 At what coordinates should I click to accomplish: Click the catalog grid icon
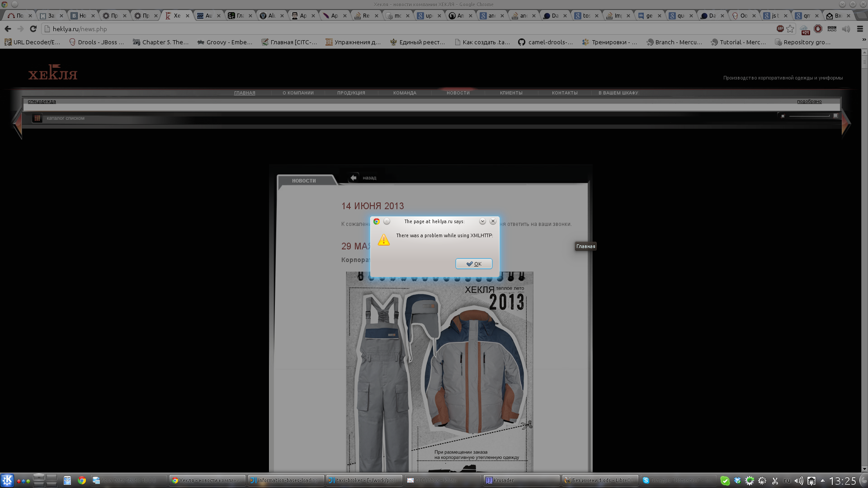[x=37, y=118]
